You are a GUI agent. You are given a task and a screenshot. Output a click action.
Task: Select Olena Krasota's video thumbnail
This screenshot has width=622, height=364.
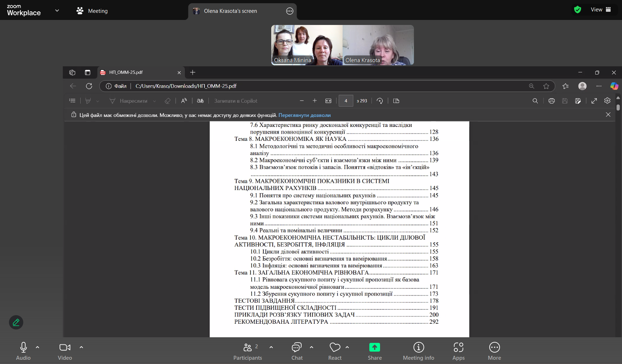[378, 45]
